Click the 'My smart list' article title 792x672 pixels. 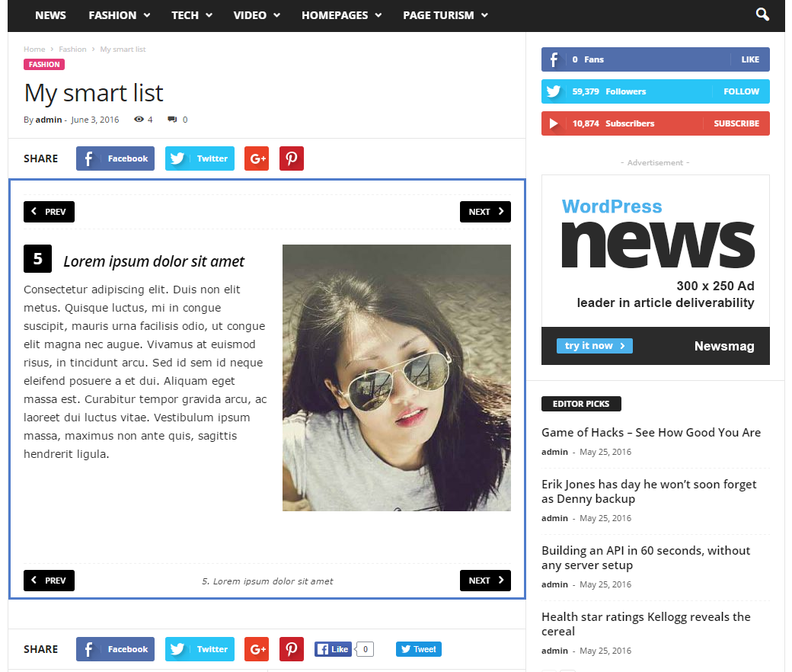coord(94,93)
